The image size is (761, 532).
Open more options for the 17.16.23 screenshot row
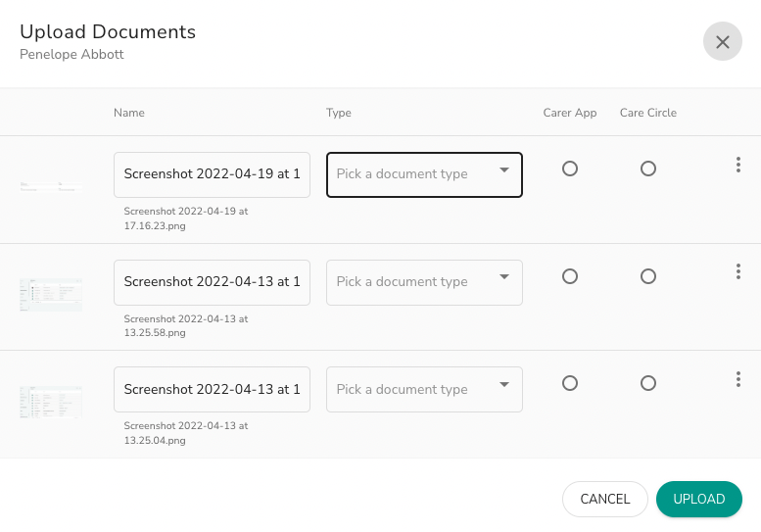(738, 165)
